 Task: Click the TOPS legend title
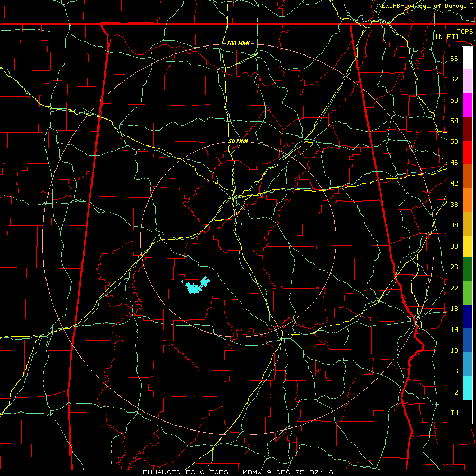(x=465, y=32)
